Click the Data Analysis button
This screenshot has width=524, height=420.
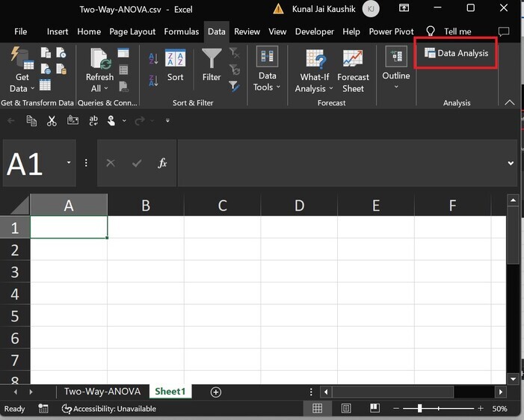coord(456,54)
